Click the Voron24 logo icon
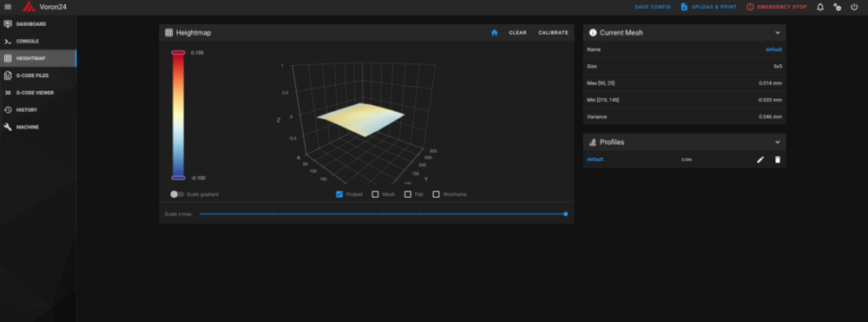 coord(29,7)
